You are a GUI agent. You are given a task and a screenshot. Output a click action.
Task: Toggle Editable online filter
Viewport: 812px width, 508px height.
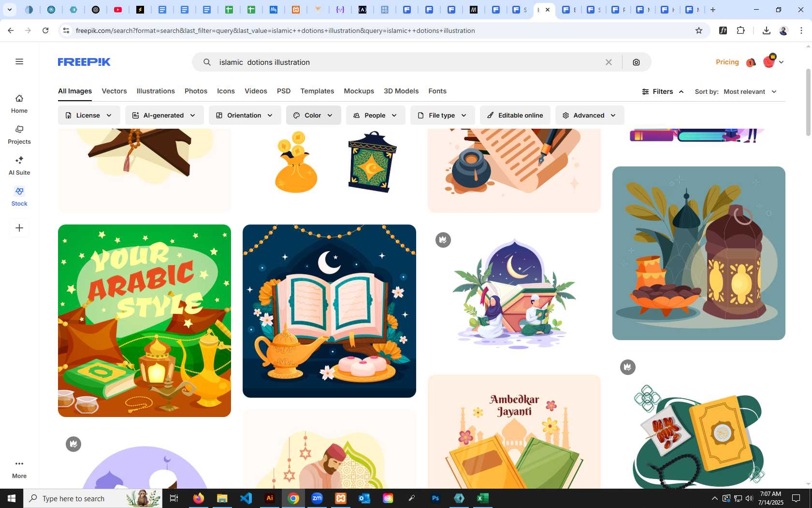point(515,115)
